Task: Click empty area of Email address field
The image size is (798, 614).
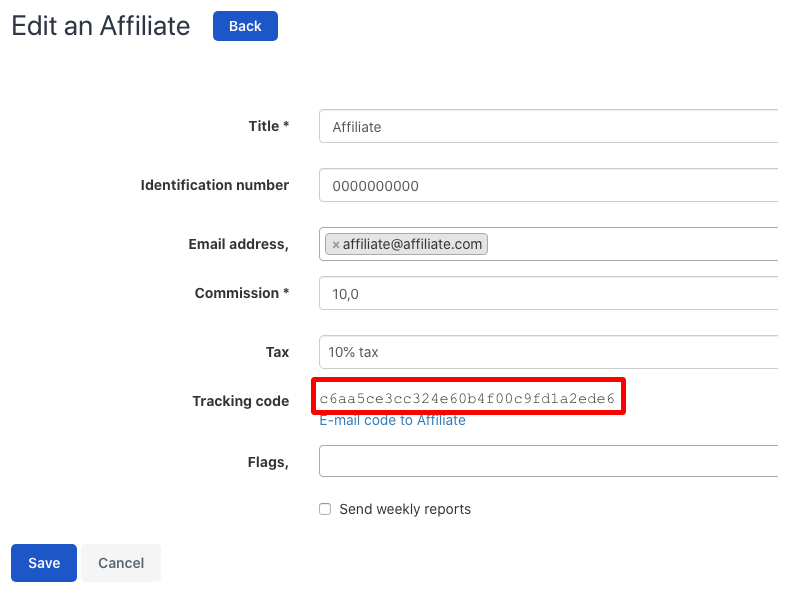Action: (x=631, y=244)
